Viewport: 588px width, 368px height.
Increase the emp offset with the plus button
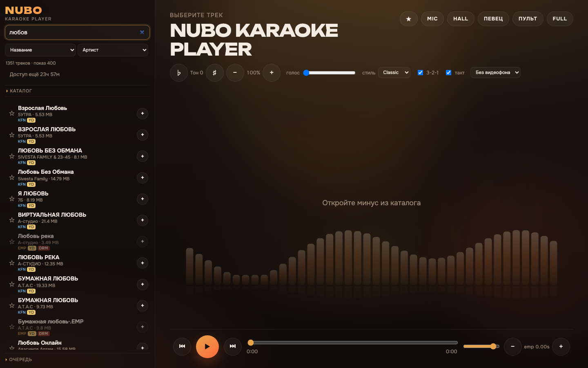561,347
